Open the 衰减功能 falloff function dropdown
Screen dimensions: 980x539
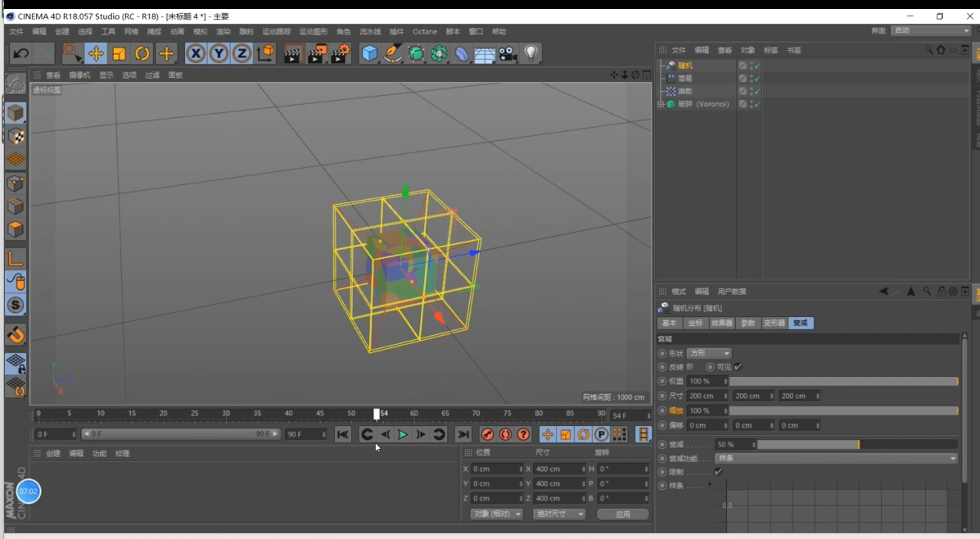point(836,459)
